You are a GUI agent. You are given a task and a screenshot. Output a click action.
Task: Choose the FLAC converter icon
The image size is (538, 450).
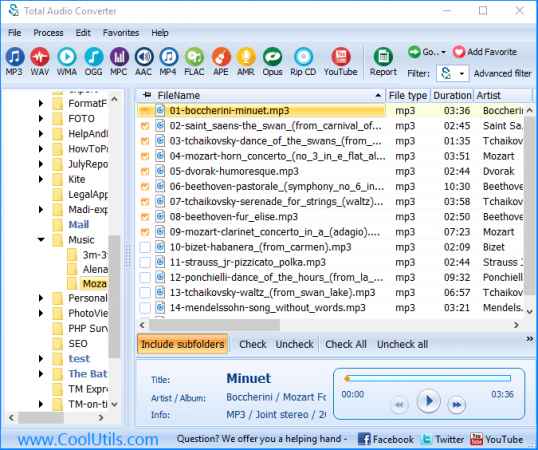[194, 61]
